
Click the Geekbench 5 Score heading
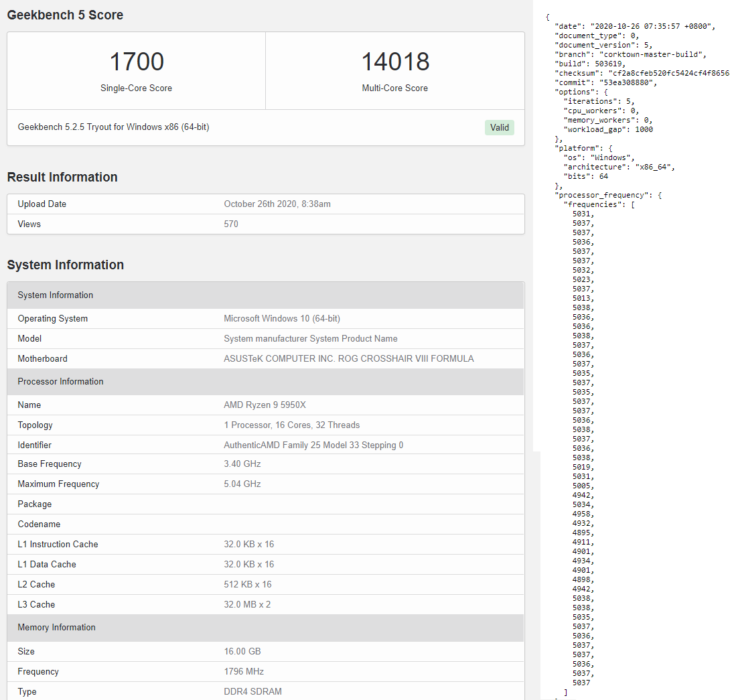click(65, 15)
